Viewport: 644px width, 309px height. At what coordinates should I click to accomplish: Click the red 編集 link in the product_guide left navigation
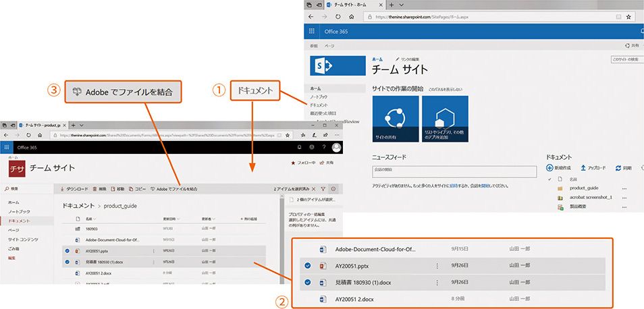[x=11, y=258]
